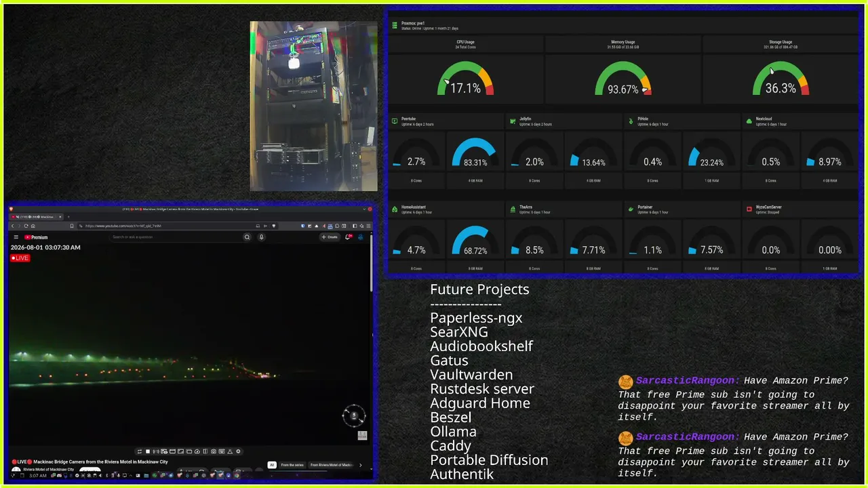Click the "Audiobookshelf" list entry
Viewport: 868px width, 488px height.
[x=481, y=346]
